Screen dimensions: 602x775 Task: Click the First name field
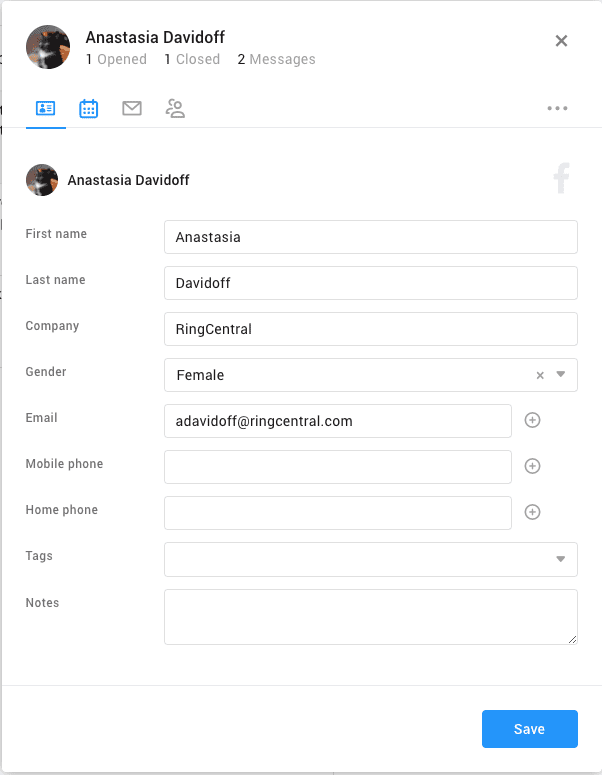pos(370,237)
